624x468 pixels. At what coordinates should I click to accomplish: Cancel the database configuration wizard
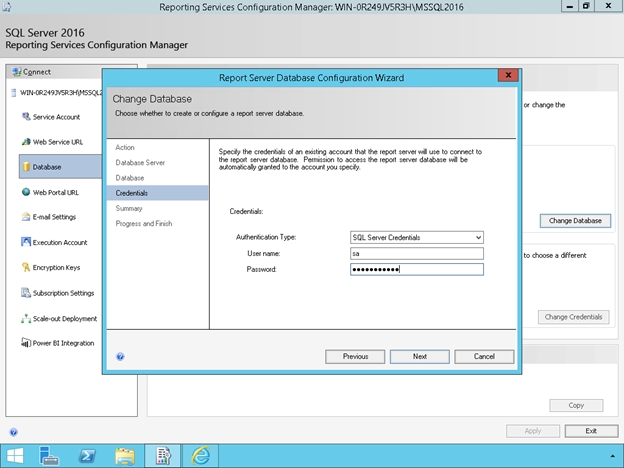tap(484, 356)
